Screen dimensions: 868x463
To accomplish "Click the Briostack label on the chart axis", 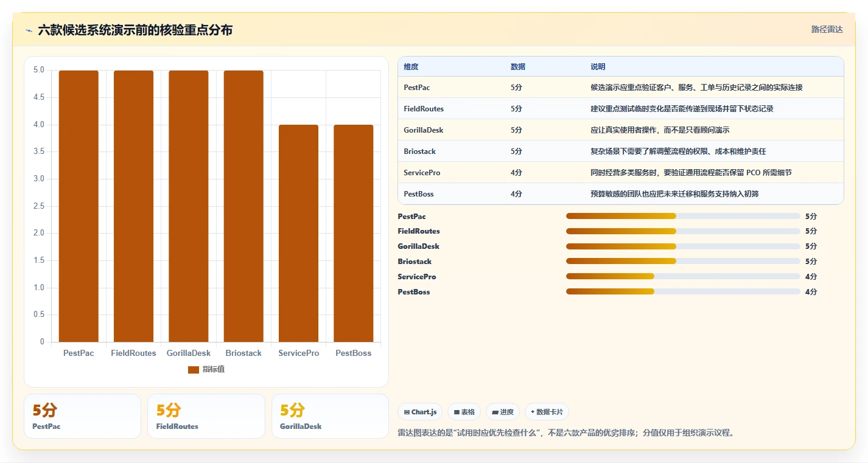I will pyautogui.click(x=243, y=353).
